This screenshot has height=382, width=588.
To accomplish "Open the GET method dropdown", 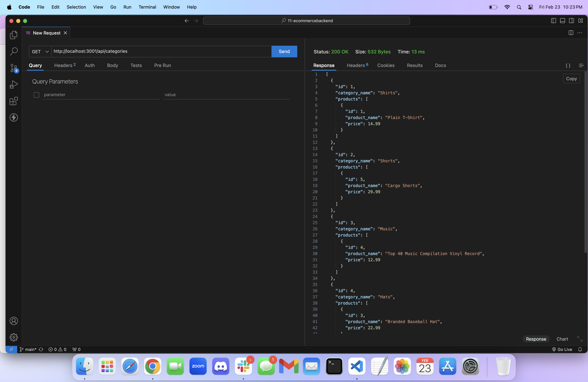I will pyautogui.click(x=40, y=52).
